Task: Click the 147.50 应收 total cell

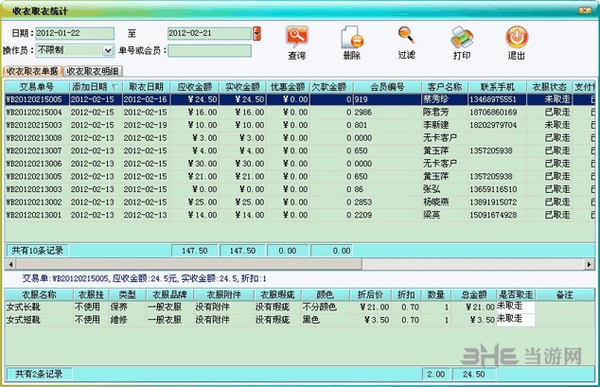Action: coord(194,251)
